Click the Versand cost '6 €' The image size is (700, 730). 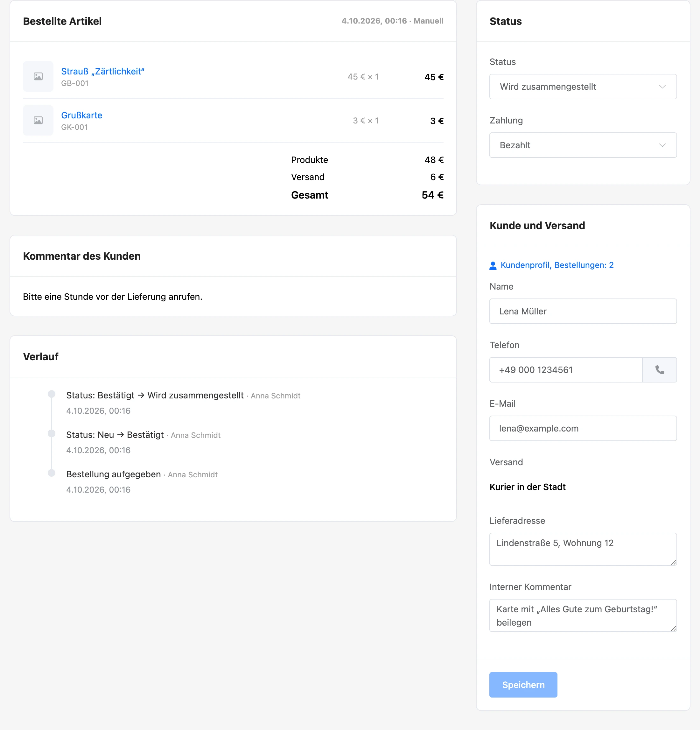437,177
